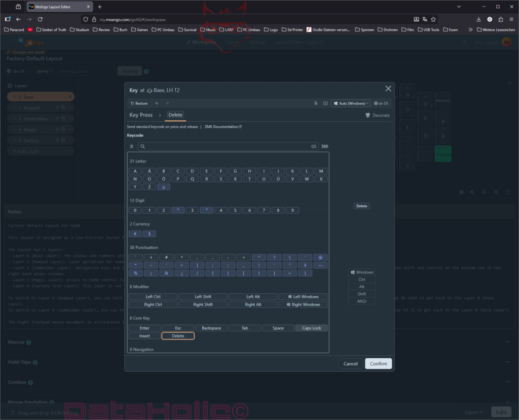Screen dimensions: 519x420
Task: Open the de-DE locale selector in dialog
Action: (x=382, y=103)
